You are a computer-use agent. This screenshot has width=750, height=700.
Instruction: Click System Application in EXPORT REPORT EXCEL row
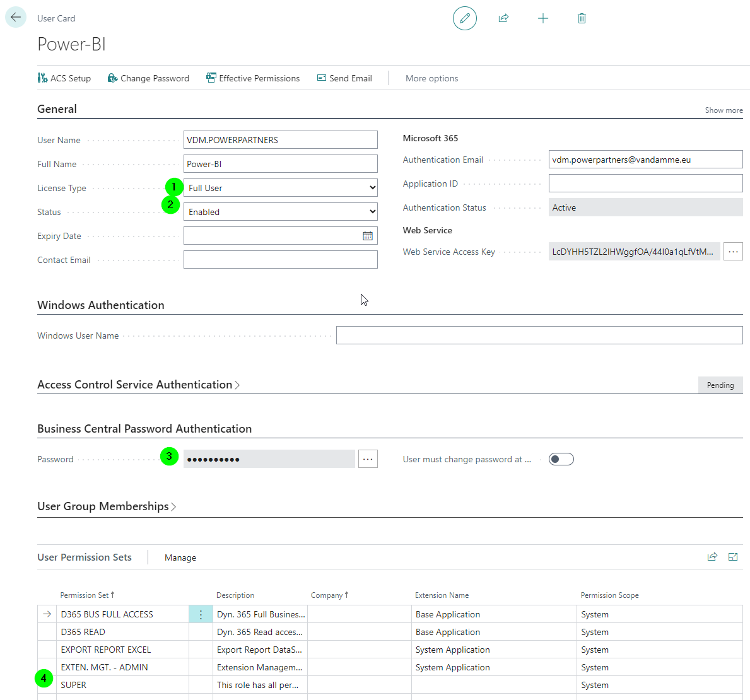click(494, 650)
